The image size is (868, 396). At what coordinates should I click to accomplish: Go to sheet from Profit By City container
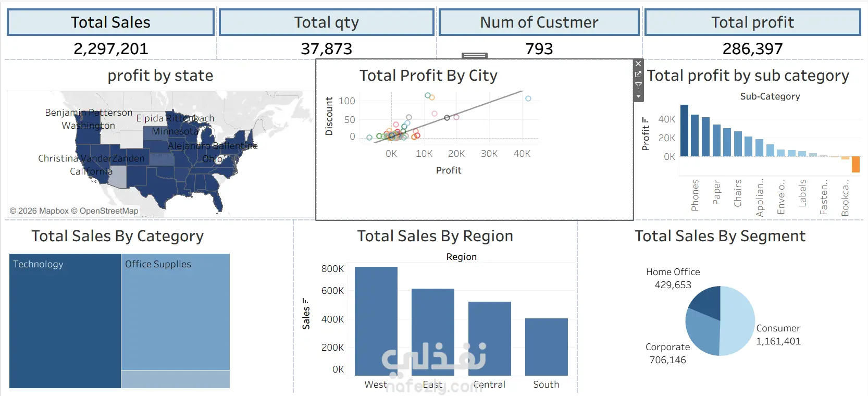(638, 75)
